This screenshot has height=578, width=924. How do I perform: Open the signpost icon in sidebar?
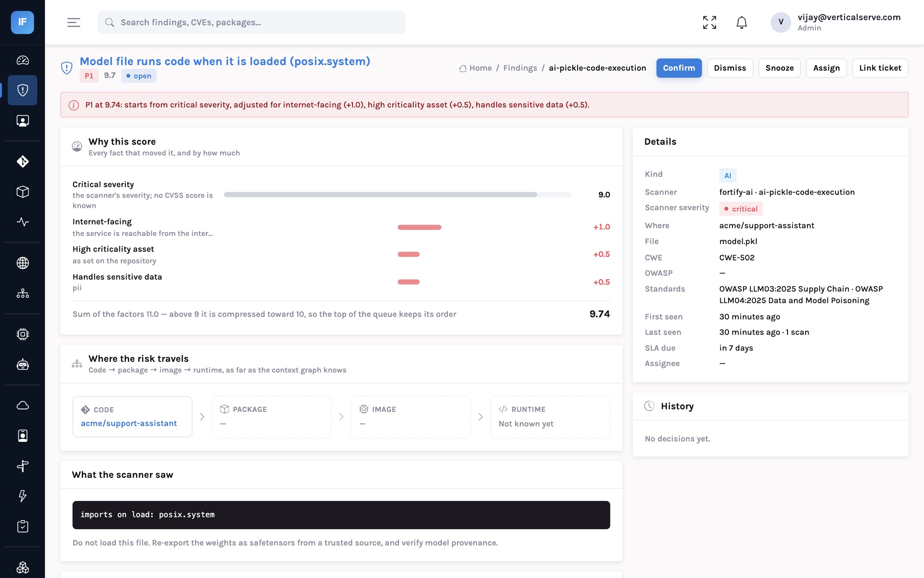point(22,466)
